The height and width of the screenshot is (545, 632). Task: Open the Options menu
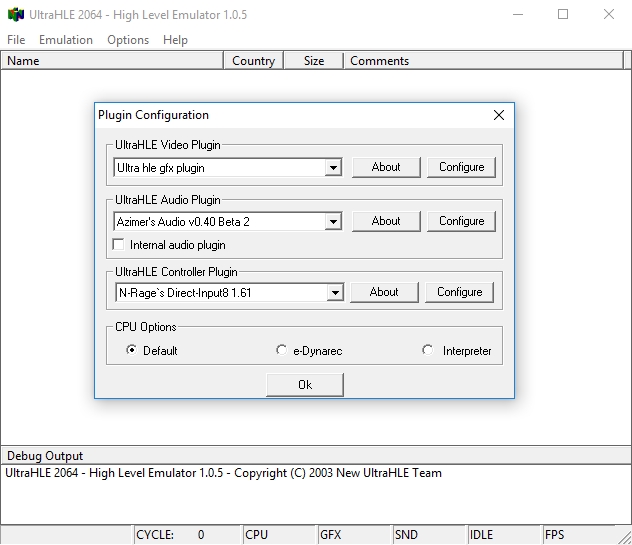128,40
